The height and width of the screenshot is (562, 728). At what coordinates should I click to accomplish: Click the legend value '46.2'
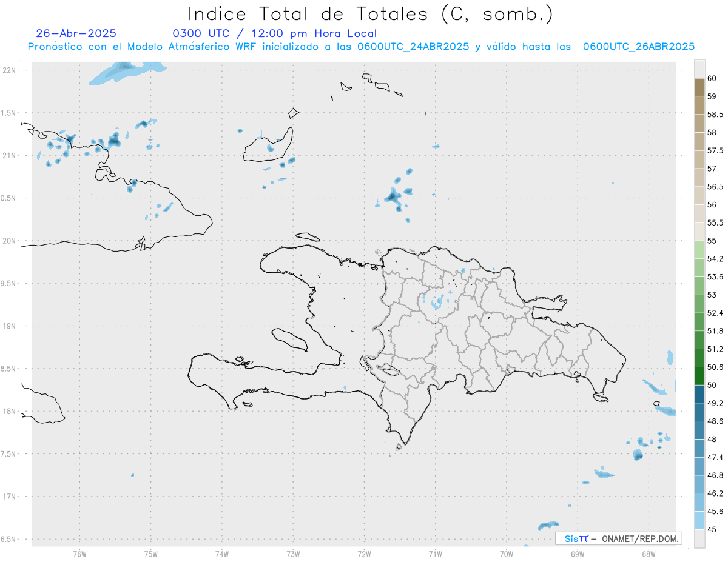(x=715, y=493)
